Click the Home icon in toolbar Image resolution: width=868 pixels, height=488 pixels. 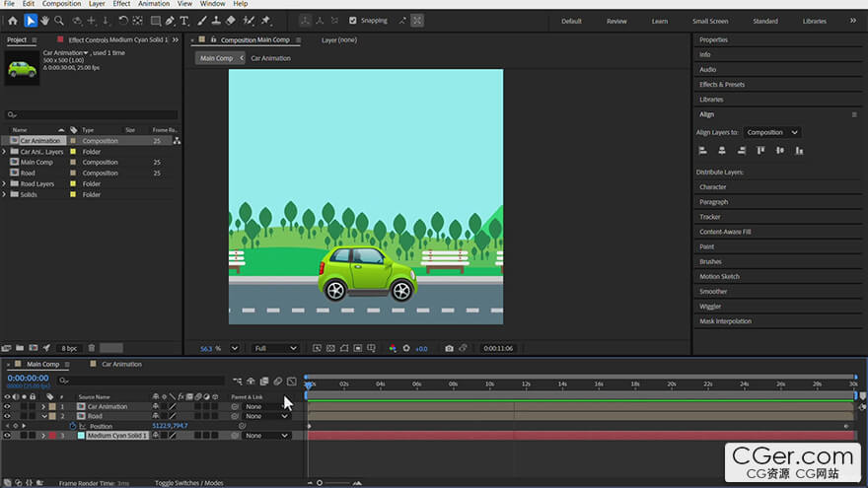tap(12, 20)
